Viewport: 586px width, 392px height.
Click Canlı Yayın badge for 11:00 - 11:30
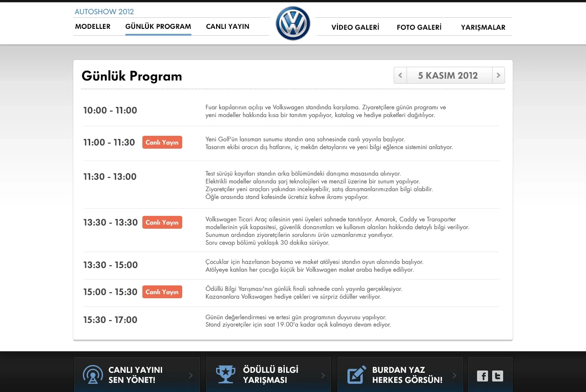(162, 142)
